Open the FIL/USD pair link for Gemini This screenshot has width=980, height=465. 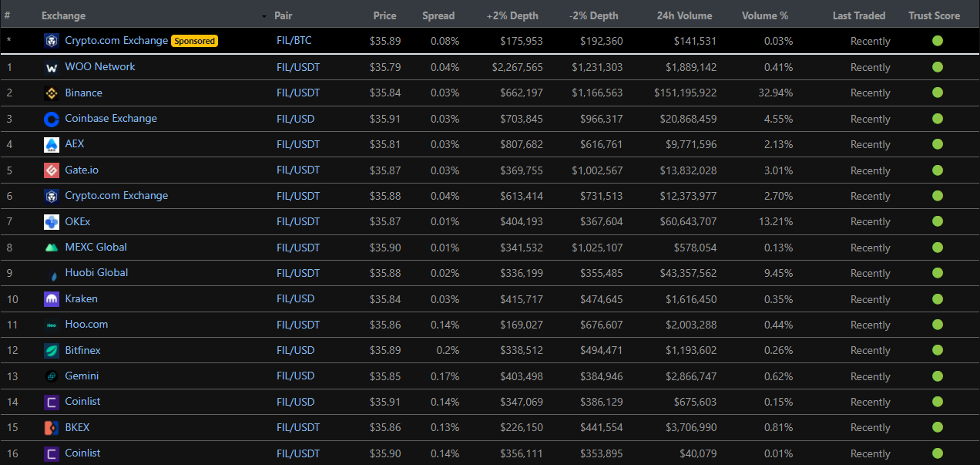(x=295, y=376)
